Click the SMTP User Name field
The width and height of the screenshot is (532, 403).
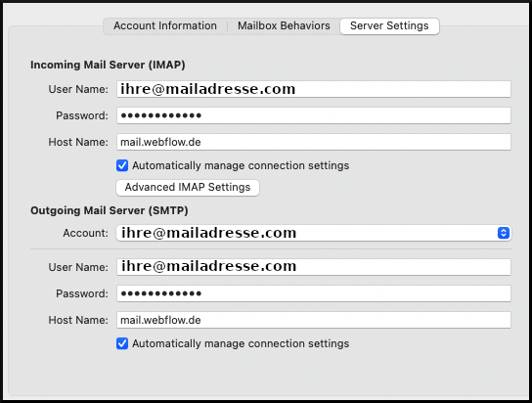click(314, 267)
